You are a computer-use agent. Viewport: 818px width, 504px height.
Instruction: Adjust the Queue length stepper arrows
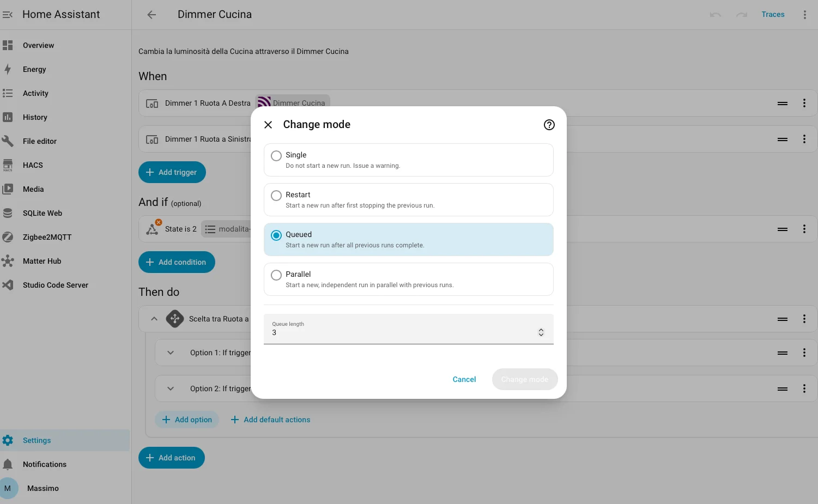pos(541,332)
